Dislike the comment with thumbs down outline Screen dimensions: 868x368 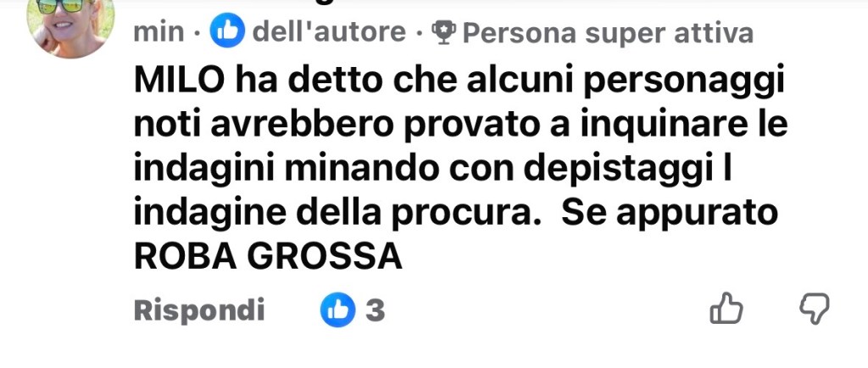coord(815,309)
